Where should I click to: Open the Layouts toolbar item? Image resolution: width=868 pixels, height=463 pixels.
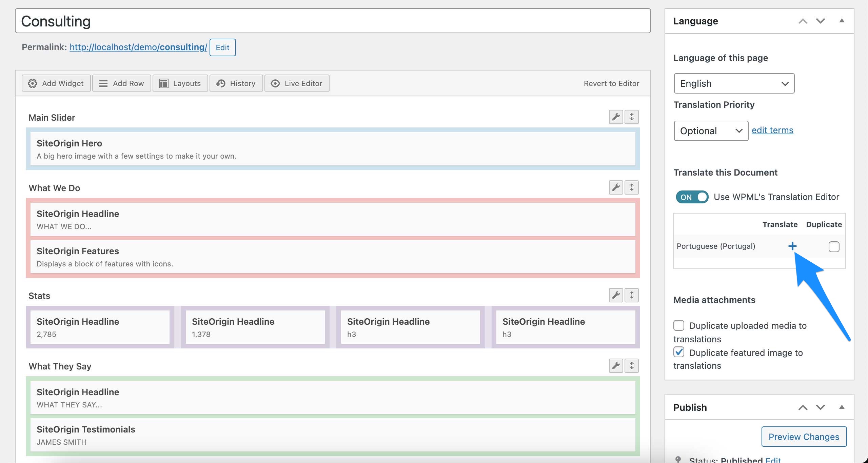[180, 83]
